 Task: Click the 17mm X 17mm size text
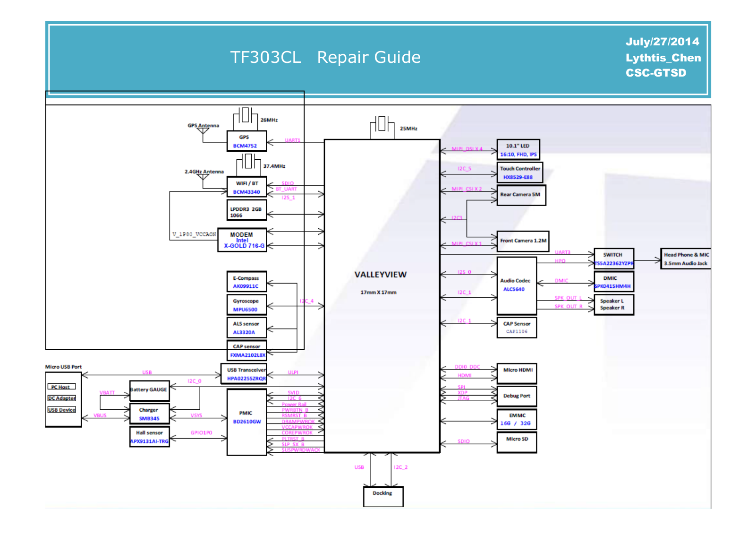[379, 293]
